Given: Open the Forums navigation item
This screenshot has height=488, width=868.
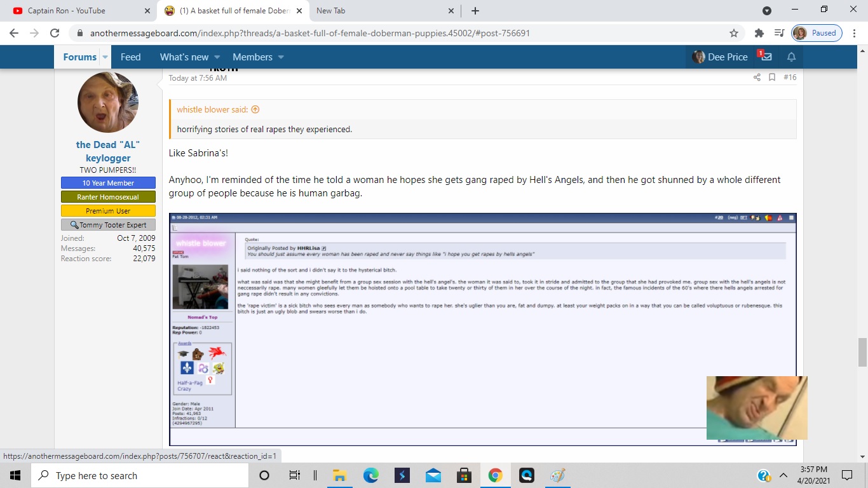Looking at the screenshot, I should (79, 57).
